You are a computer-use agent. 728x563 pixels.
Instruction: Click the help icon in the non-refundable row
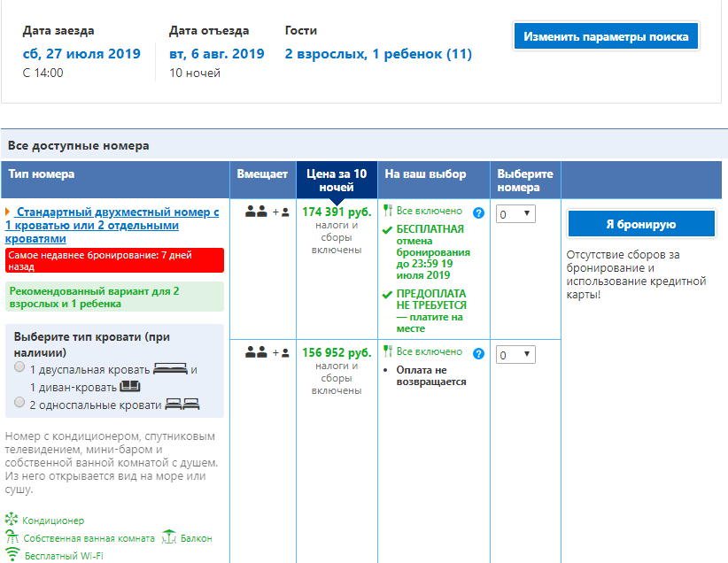tap(479, 354)
